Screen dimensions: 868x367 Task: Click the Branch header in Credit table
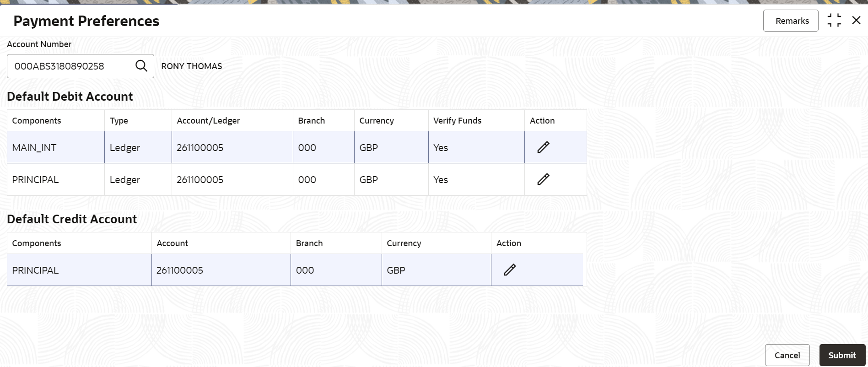click(x=309, y=243)
